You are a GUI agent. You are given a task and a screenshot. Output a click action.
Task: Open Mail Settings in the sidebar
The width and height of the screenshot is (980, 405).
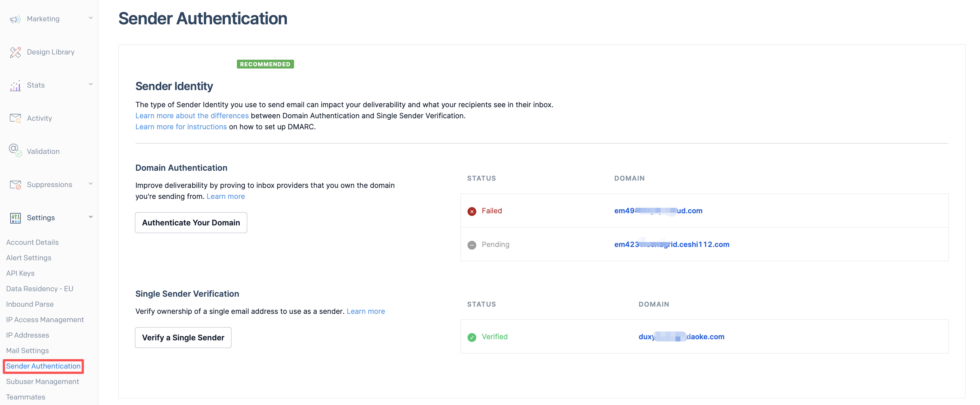[x=27, y=350]
